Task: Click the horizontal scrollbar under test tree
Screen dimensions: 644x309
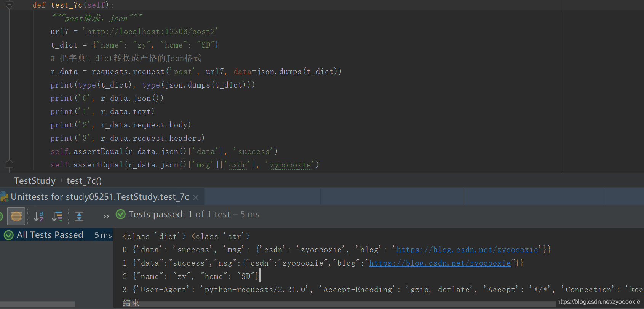Action: click(37, 304)
